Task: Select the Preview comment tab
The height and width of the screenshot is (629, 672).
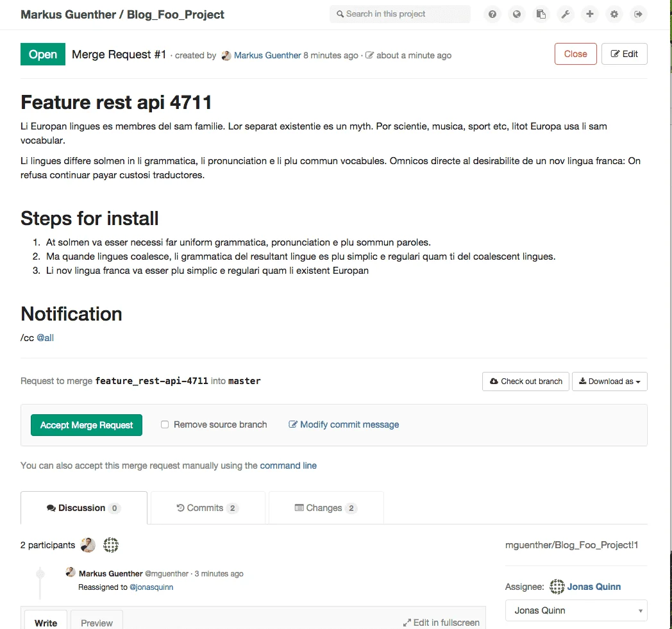Action: coord(97,622)
